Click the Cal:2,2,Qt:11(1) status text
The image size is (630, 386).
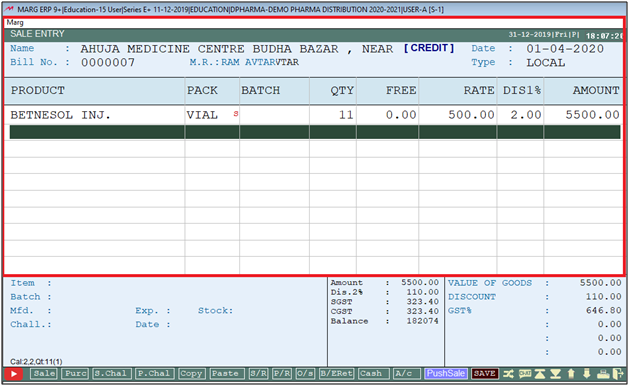(36, 361)
